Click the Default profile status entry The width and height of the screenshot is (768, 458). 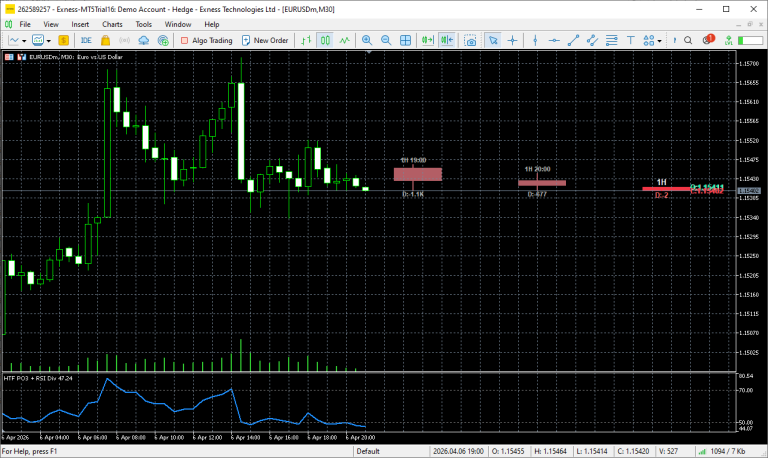[x=368, y=451]
